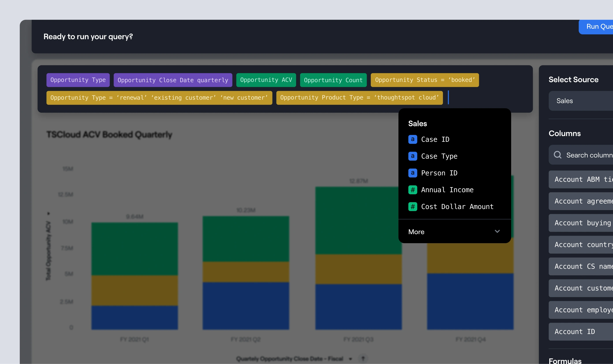This screenshot has width=613, height=364.
Task: Click the Search columns input field
Action: click(x=589, y=155)
